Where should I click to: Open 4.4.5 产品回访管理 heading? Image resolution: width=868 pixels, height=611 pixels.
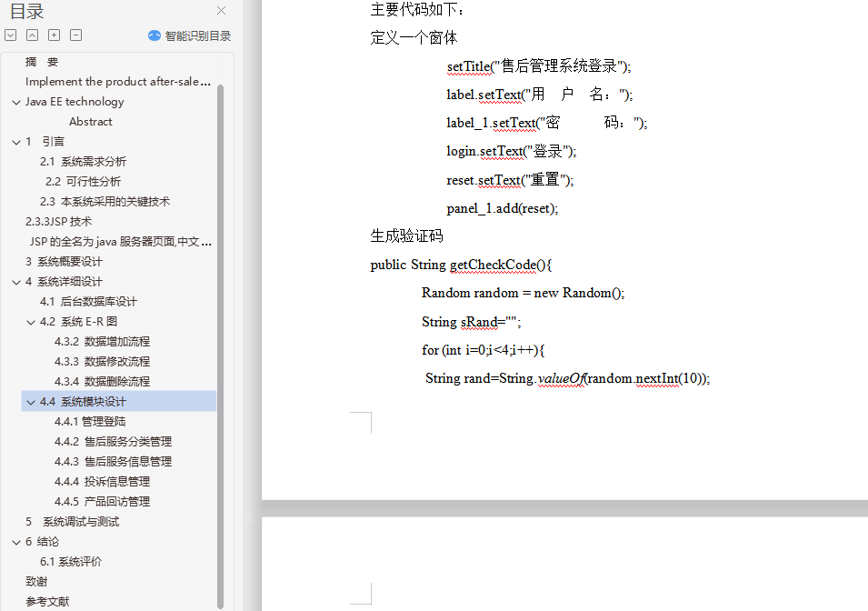pos(102,501)
